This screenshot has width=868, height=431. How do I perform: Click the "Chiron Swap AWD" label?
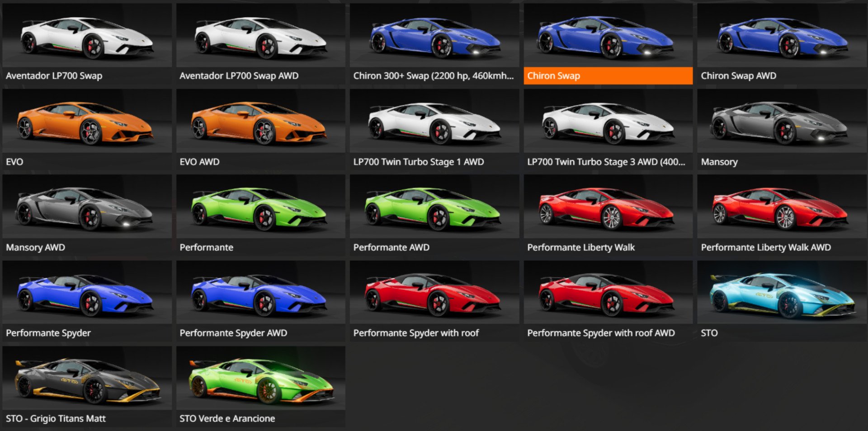coord(738,76)
